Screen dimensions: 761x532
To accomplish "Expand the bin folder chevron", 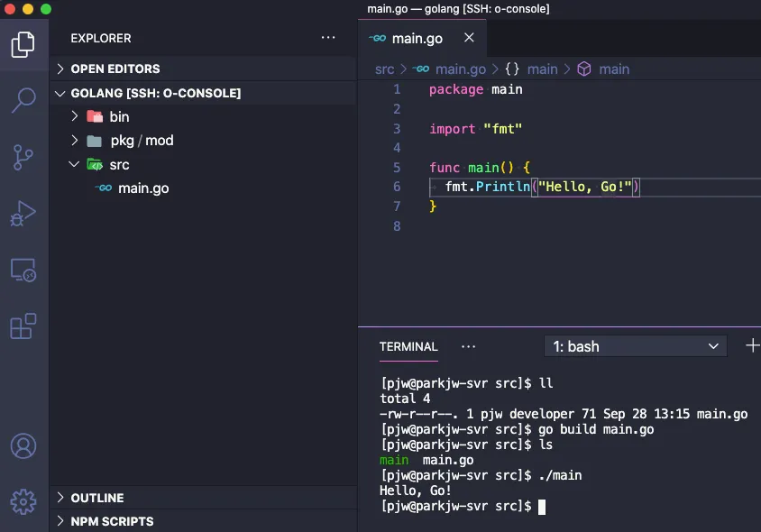I will pos(74,116).
